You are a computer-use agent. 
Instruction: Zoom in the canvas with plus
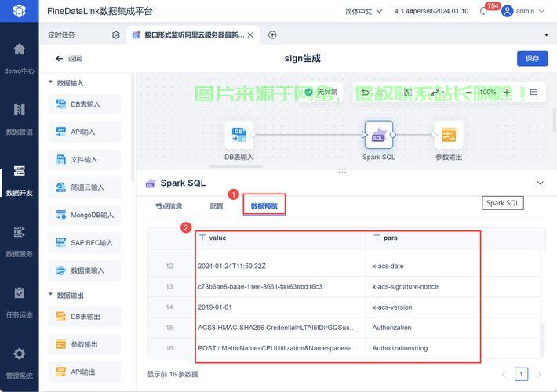pos(507,92)
